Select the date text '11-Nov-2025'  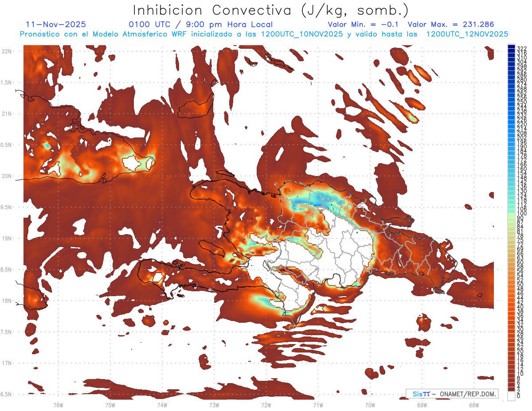(56, 24)
